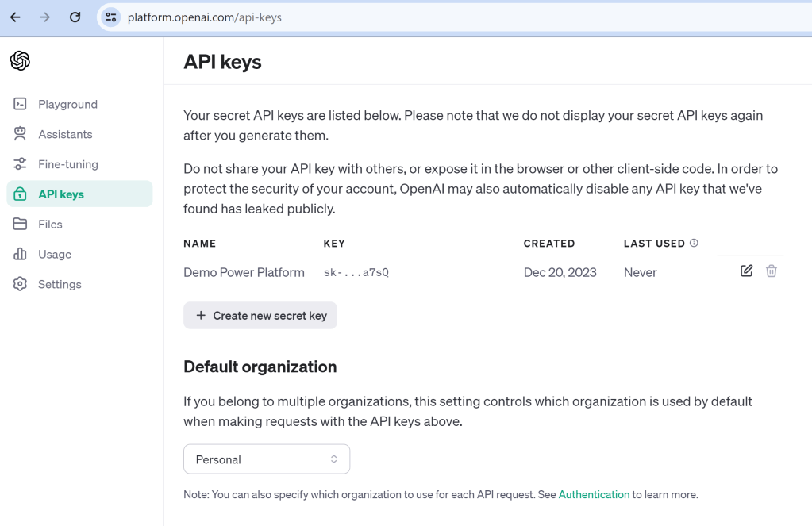Click the API keys padlock icon

click(x=21, y=194)
